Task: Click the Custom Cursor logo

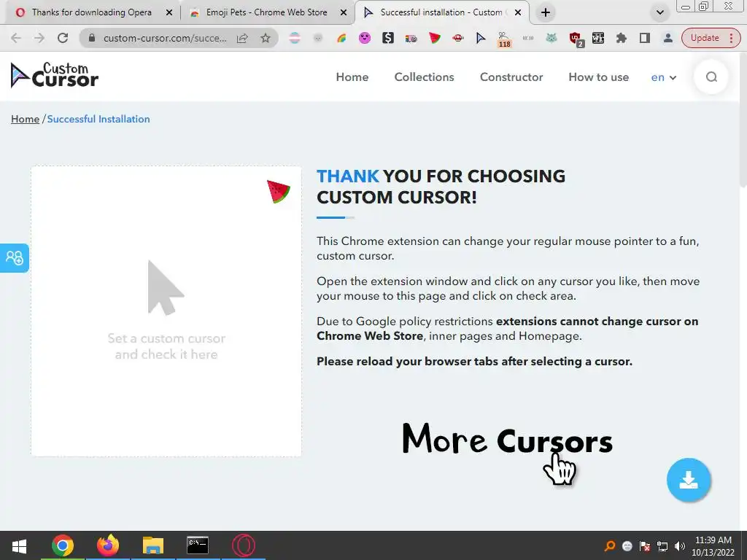Action: point(54,75)
